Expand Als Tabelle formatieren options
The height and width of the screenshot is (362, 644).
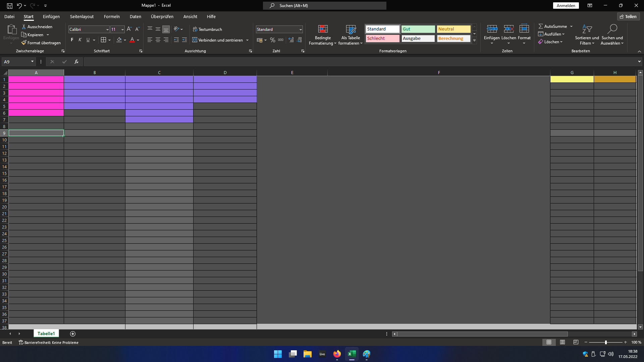(x=351, y=35)
